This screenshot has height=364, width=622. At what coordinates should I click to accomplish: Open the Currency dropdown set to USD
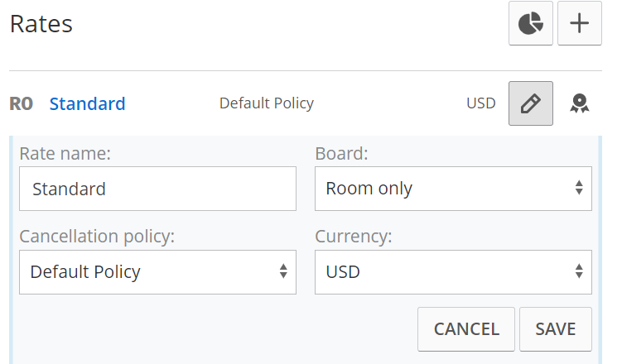coord(453,272)
